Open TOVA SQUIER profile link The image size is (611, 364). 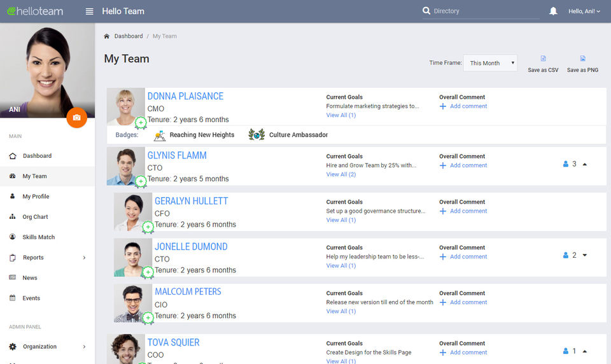pos(173,342)
